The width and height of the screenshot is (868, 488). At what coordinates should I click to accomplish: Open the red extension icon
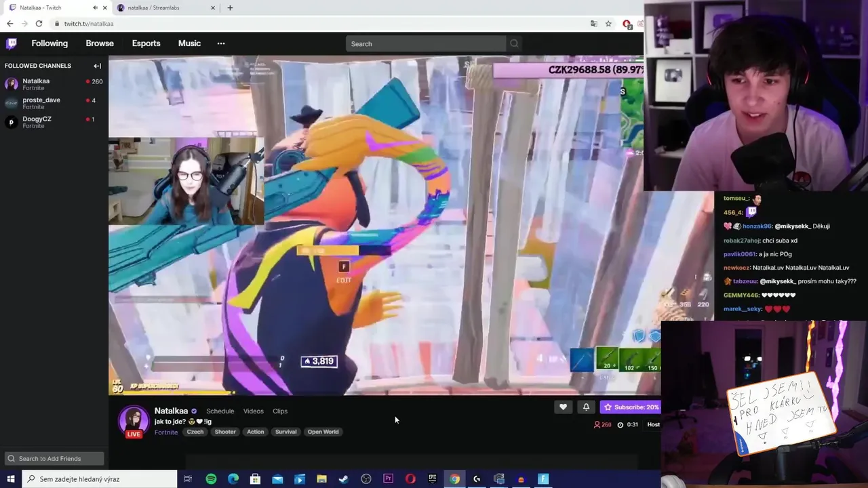pos(627,24)
